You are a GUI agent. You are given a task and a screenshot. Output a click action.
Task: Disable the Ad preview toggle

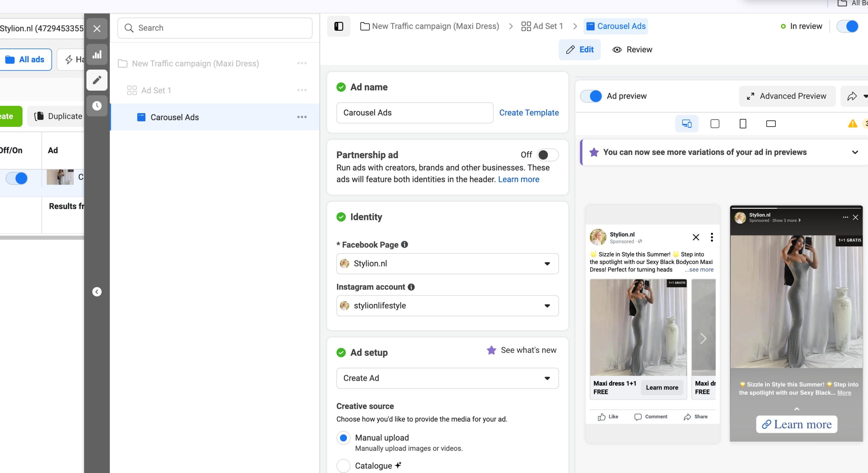[591, 96]
